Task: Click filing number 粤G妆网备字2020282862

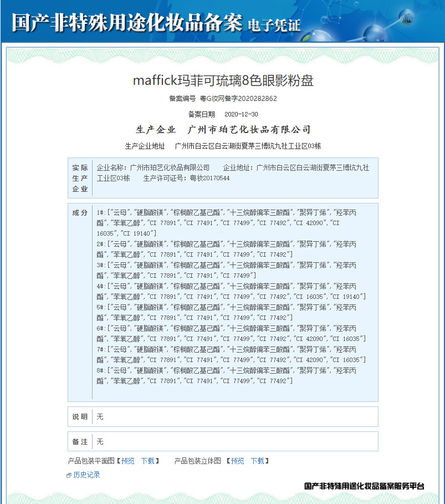Action: pos(238,99)
